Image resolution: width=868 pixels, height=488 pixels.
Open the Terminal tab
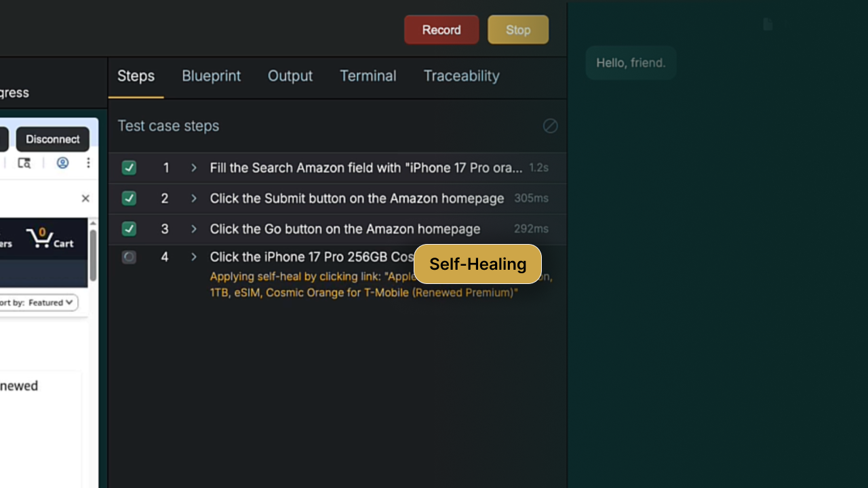pyautogui.click(x=368, y=76)
